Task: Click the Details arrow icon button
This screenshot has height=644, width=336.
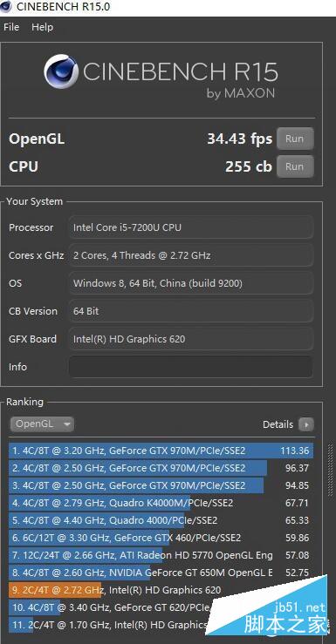Action: click(306, 424)
